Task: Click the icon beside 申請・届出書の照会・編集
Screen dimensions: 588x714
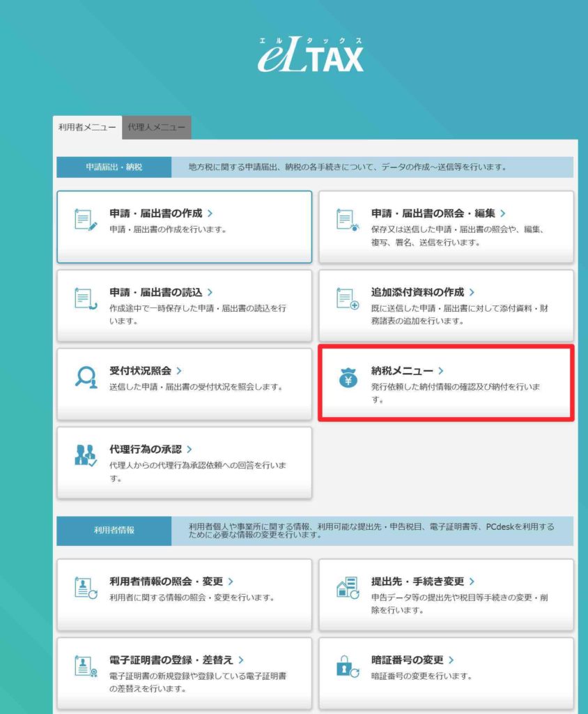Action: coord(347,220)
